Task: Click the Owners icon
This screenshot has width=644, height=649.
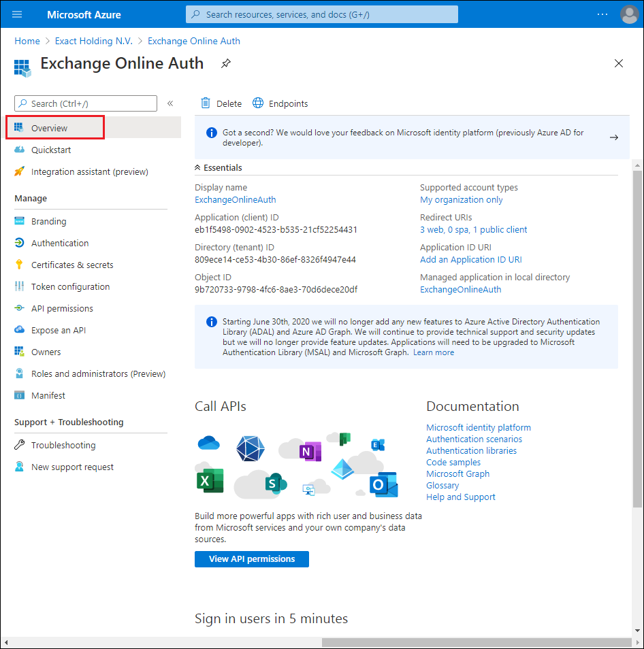Action: coord(19,352)
